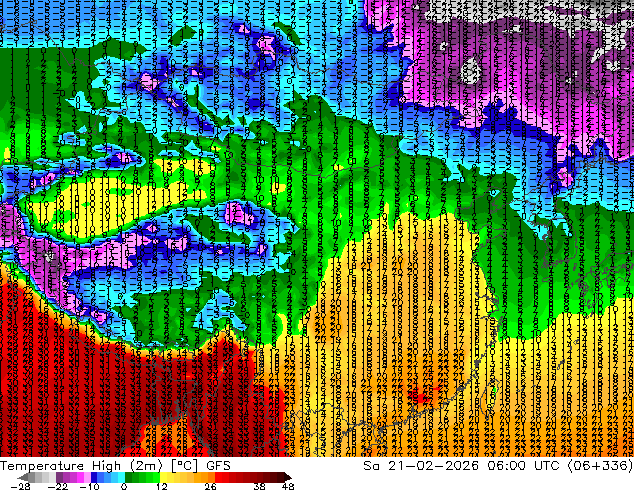Click the 48 label on the legend
This screenshot has width=634, height=490.
coord(288,486)
